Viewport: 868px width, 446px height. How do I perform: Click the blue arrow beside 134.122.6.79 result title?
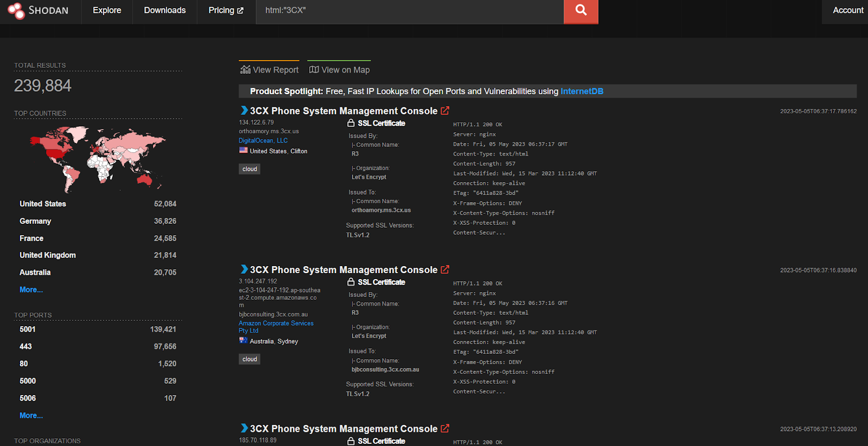coord(244,111)
